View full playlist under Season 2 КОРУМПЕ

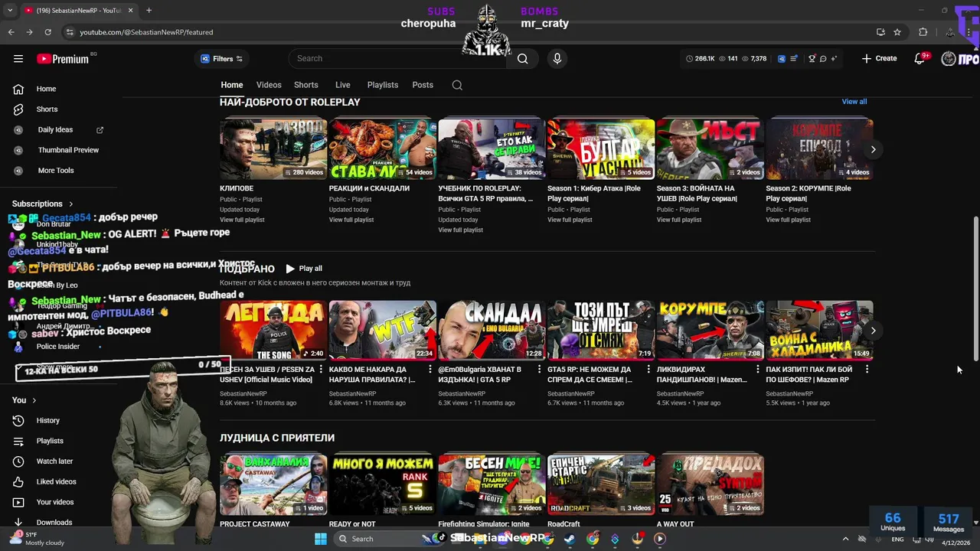788,220
